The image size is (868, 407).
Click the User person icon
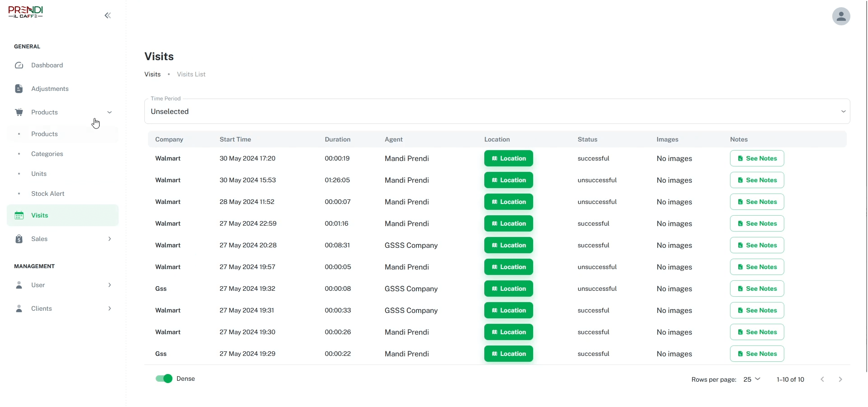pos(19,285)
